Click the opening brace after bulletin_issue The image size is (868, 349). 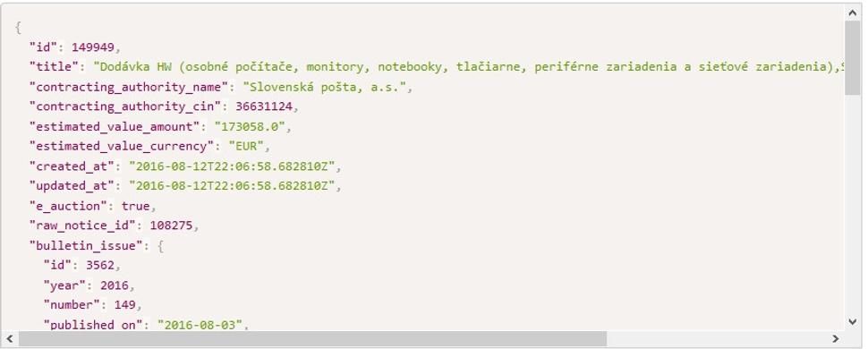pyautogui.click(x=160, y=245)
